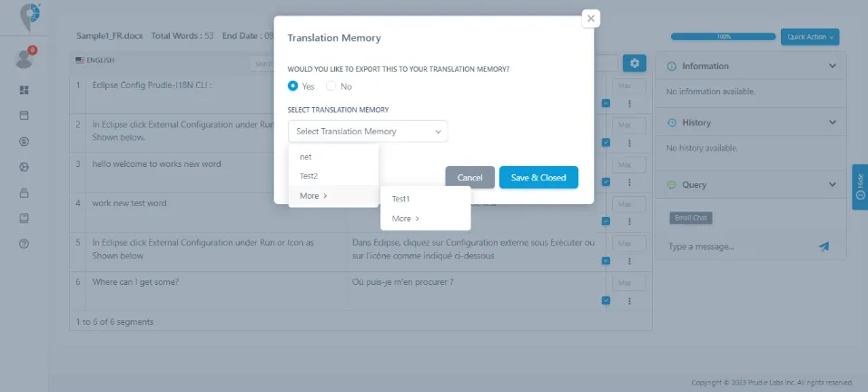
Task: Click the source text 'work new test word'
Action: 130,203
